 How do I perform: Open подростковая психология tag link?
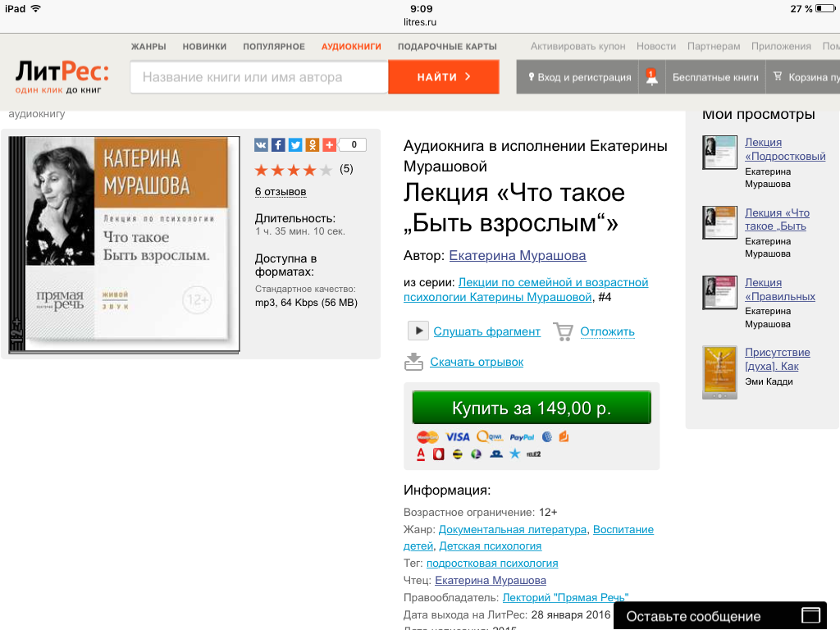492,563
